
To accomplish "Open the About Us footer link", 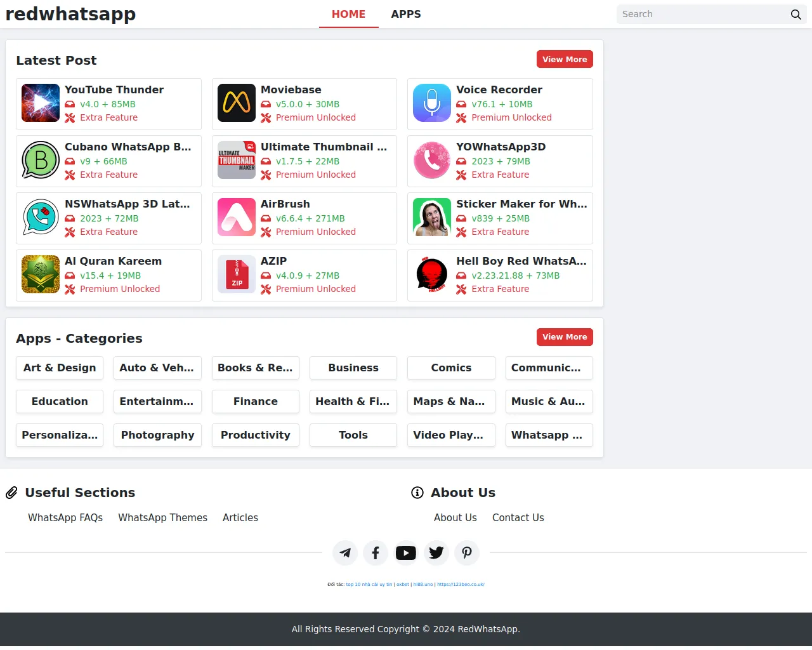I will pos(455,518).
